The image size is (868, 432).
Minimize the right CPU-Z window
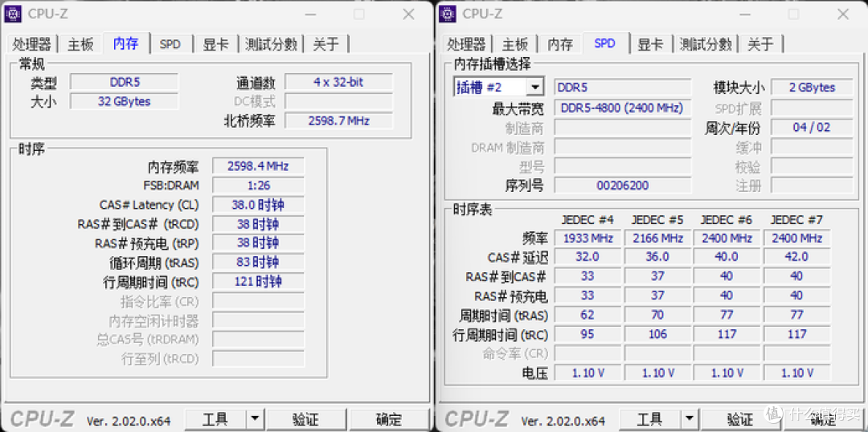pos(746,14)
